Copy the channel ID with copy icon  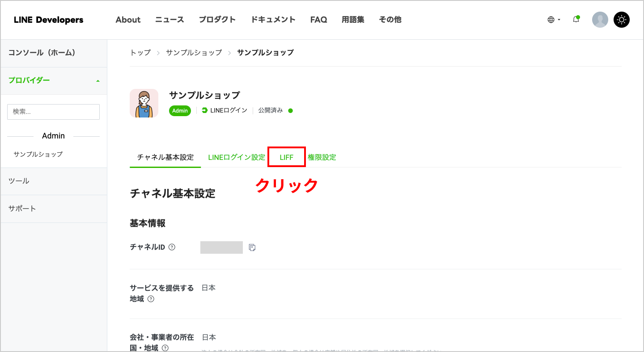252,247
